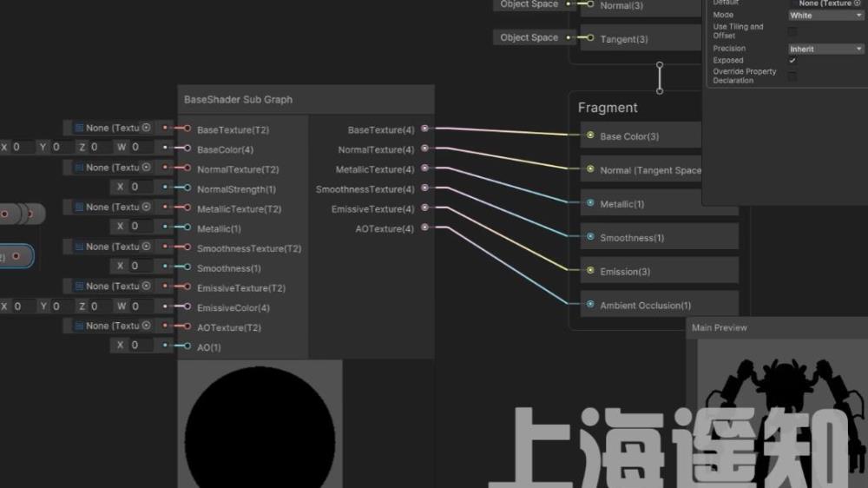Click the Ambient Occlusion(1) input port
Image resolution: width=868 pixels, height=488 pixels.
point(590,305)
